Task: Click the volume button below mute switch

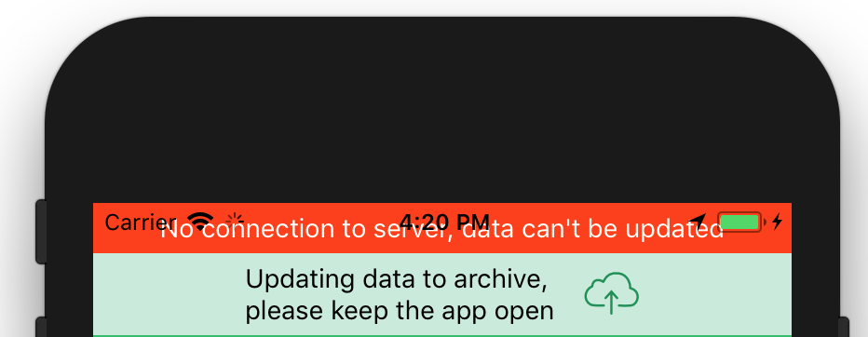Action: (41, 327)
